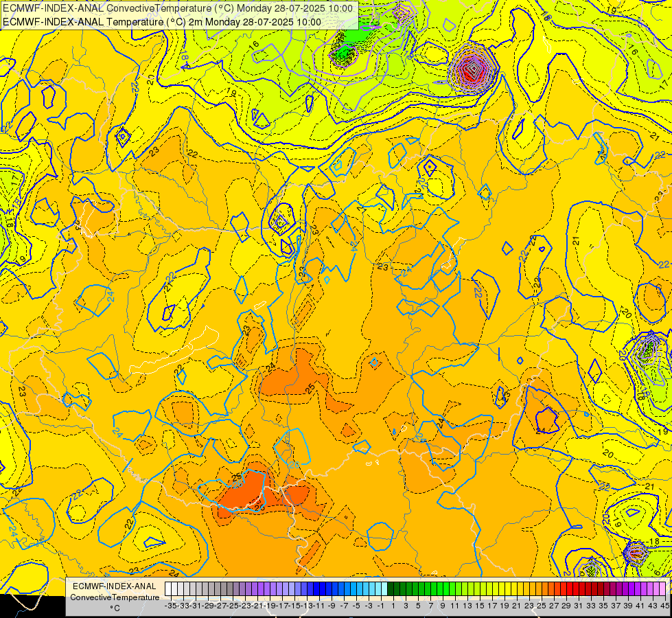672x618 pixels.
Task: Click the pink swatch above legend value 45
Action: click(x=663, y=588)
